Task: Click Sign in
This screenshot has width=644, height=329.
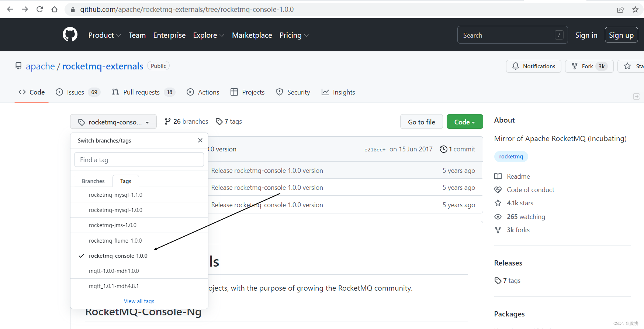Action: click(x=586, y=35)
